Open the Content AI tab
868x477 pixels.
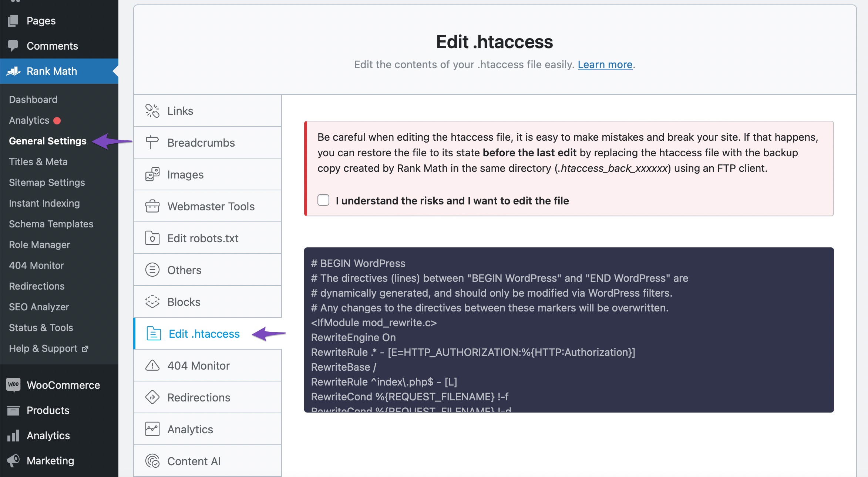point(208,461)
